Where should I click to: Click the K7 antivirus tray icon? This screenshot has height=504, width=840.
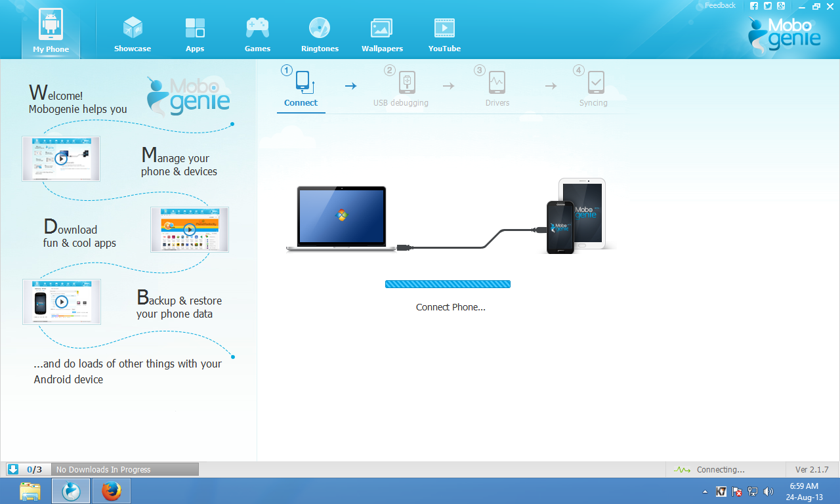pos(721,492)
